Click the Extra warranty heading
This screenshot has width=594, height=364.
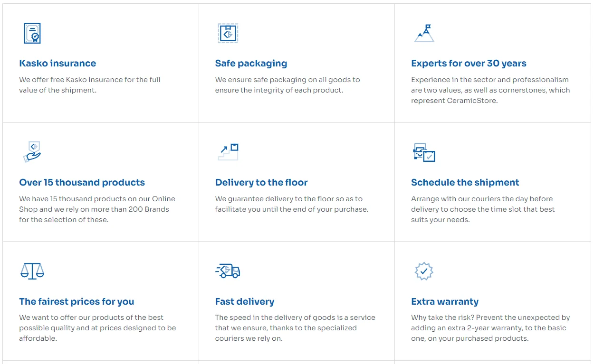click(x=444, y=302)
